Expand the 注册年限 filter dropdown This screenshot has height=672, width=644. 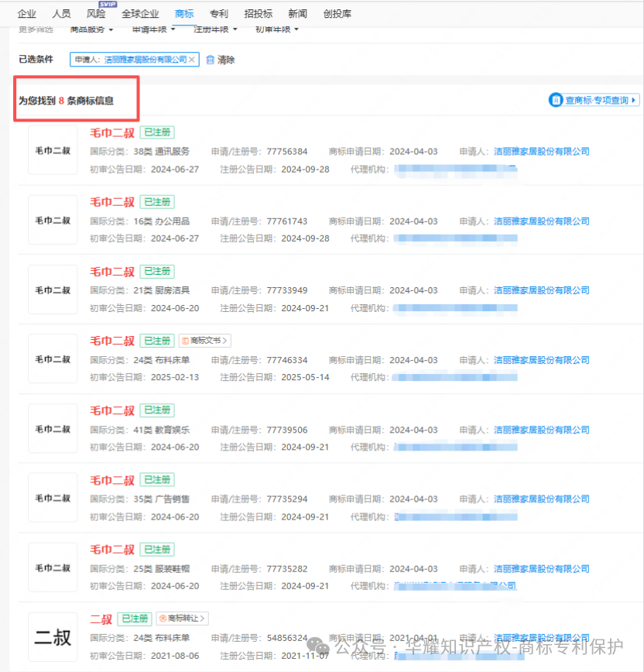[x=215, y=29]
